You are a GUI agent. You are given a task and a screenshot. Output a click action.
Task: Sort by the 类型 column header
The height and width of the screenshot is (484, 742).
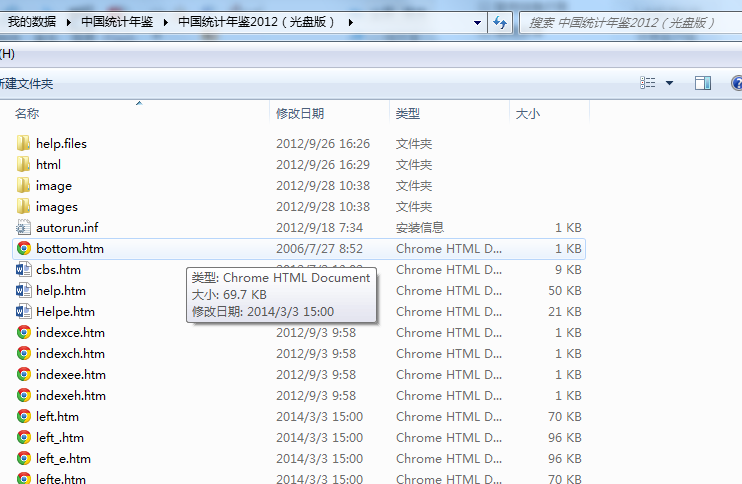tap(408, 114)
